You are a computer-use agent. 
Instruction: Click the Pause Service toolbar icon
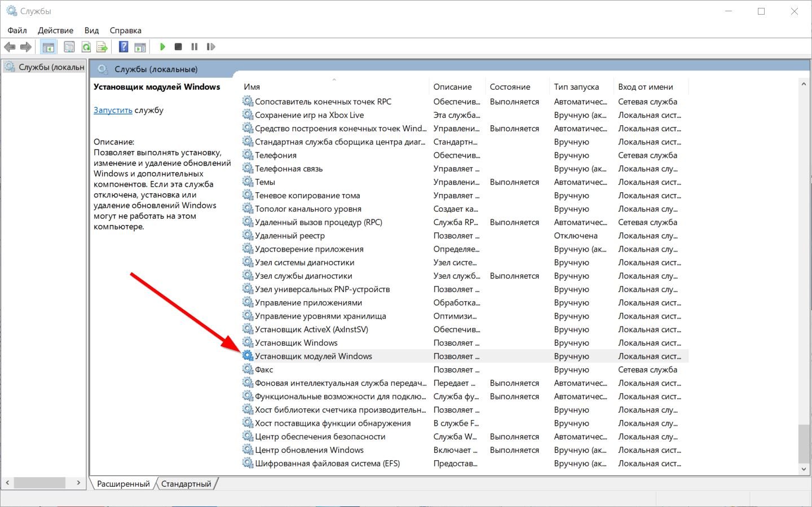pos(195,47)
